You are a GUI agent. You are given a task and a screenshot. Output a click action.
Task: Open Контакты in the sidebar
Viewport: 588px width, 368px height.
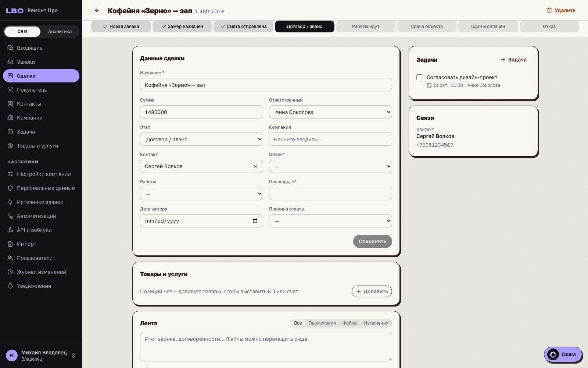[41, 104]
